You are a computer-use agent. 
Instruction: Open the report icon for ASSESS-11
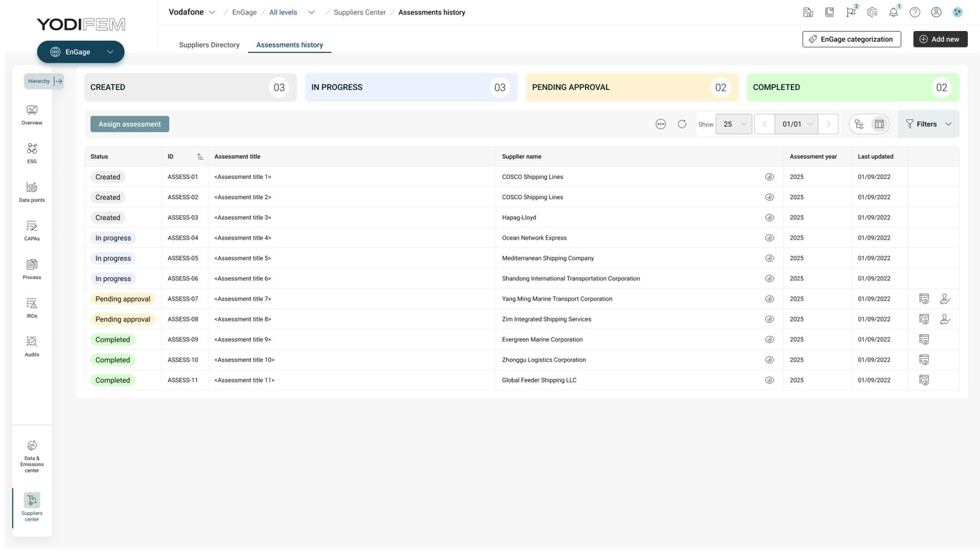[924, 380]
